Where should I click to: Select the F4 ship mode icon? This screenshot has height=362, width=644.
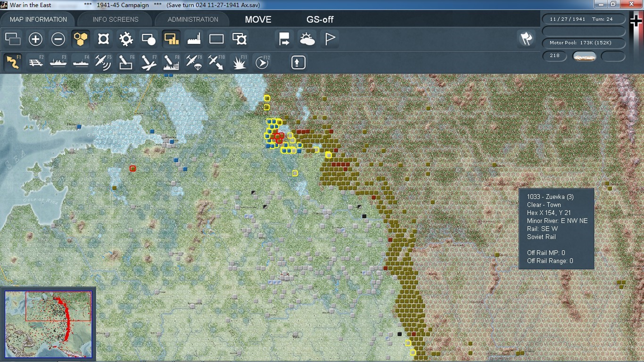coord(81,62)
